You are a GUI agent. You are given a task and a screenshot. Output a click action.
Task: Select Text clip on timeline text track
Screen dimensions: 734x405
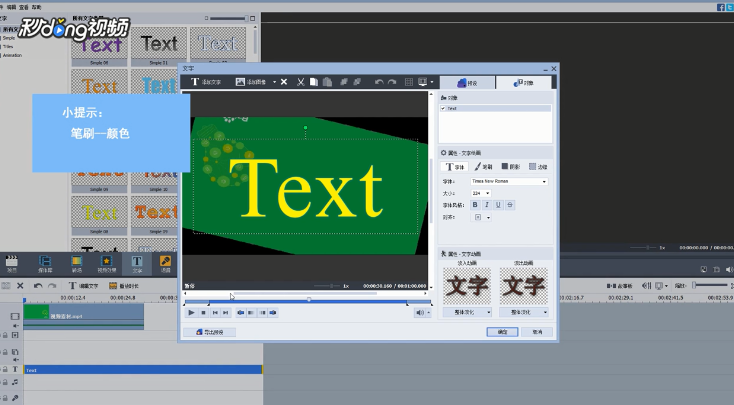[143, 370]
